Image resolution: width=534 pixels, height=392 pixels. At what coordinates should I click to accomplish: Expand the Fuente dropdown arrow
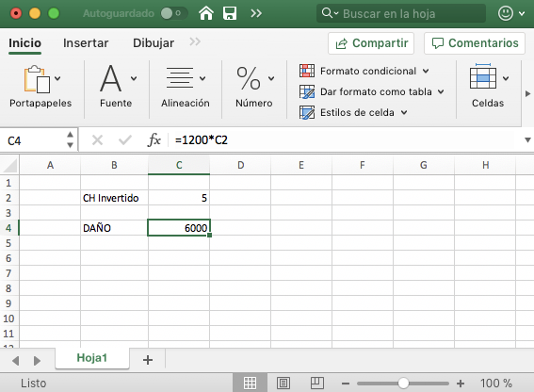tap(134, 79)
